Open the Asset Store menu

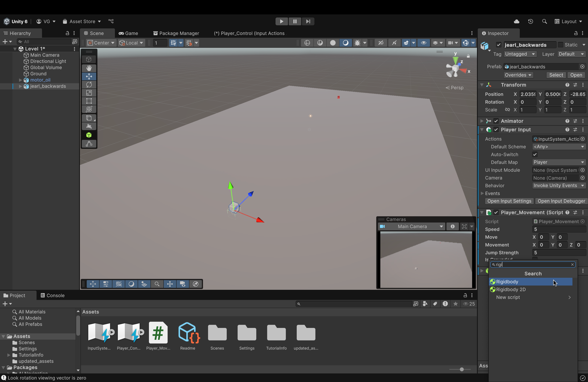tap(82, 22)
